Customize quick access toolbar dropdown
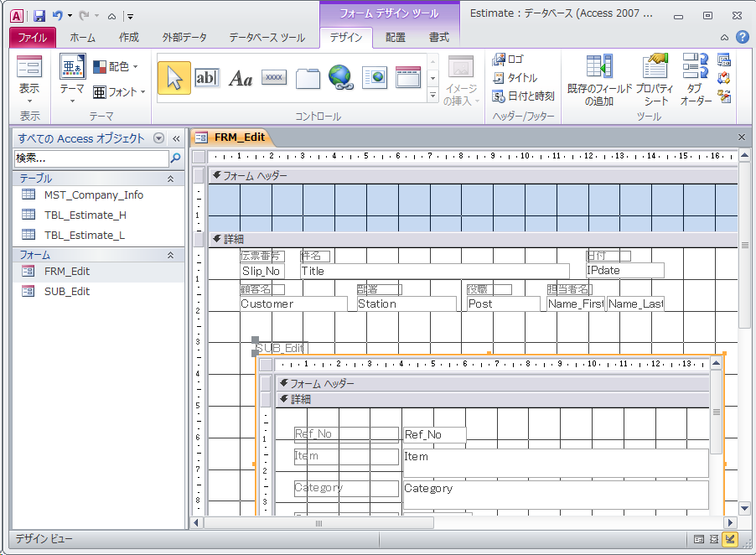 point(130,17)
